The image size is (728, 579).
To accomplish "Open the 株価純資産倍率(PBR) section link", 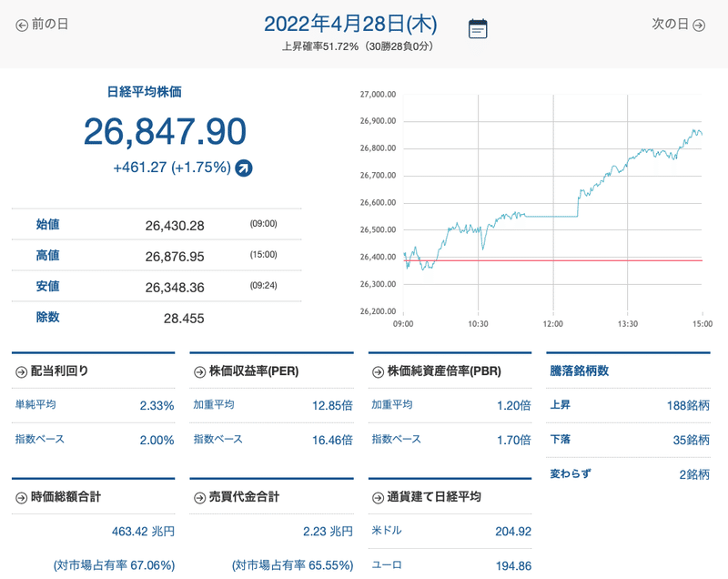I will point(437,371).
